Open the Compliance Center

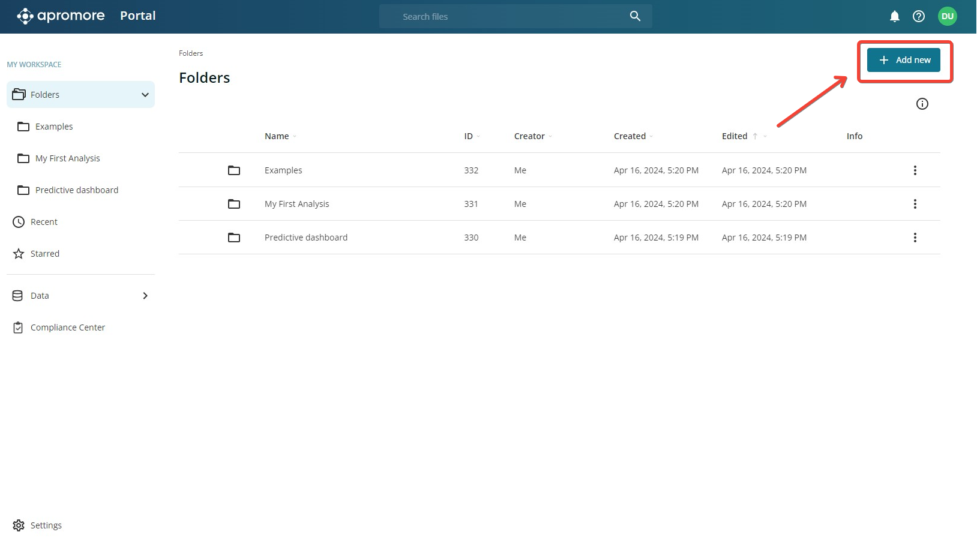tap(67, 327)
